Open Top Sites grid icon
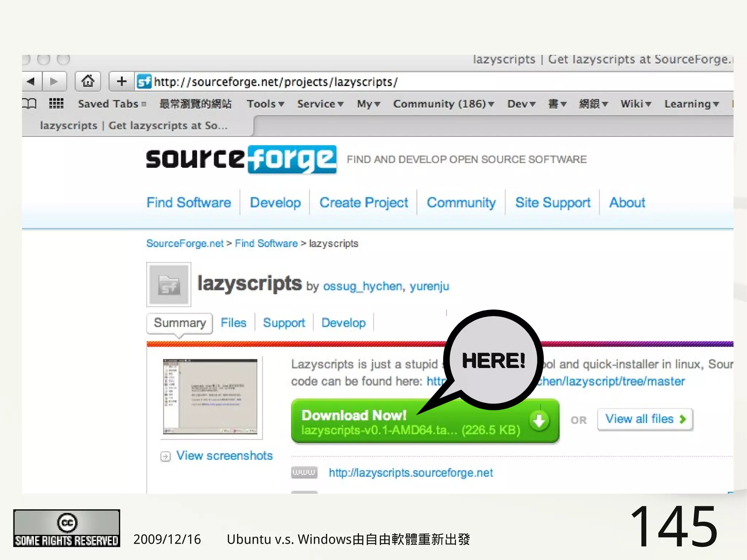This screenshot has height=560, width=747. click(x=56, y=104)
